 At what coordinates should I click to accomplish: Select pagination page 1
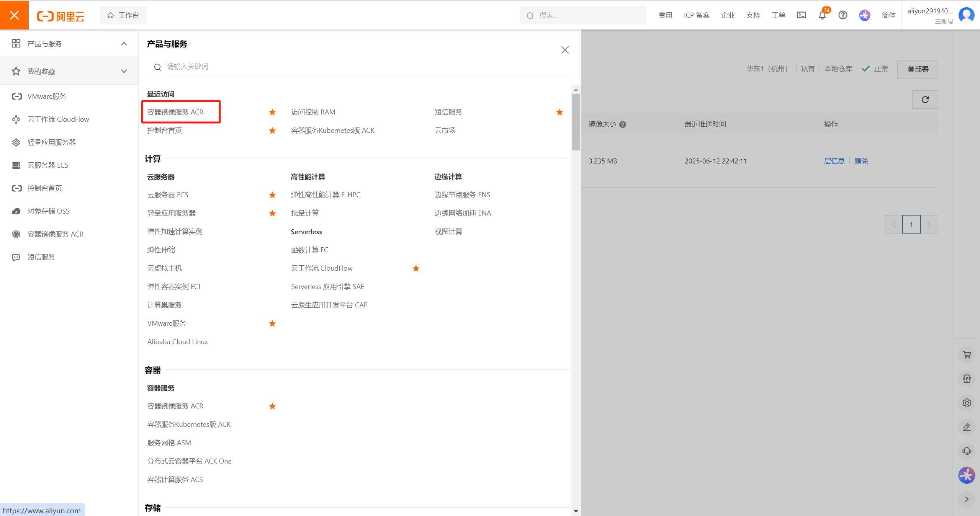[911, 224]
